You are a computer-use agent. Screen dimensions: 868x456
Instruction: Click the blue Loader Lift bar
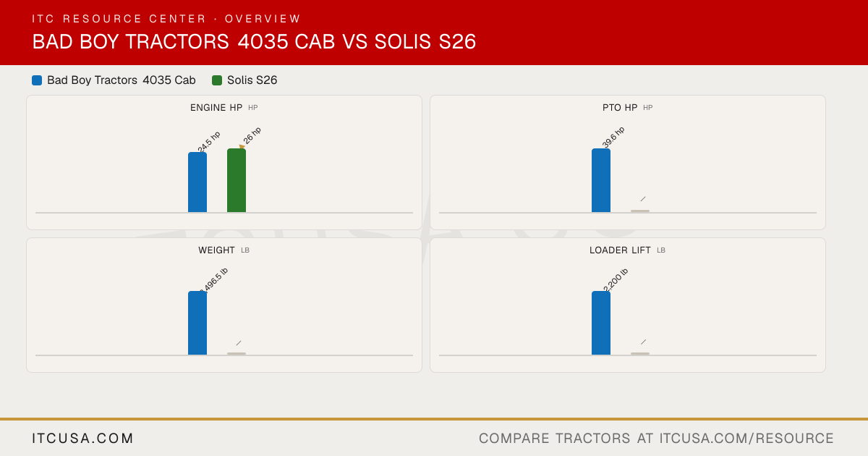(x=601, y=323)
